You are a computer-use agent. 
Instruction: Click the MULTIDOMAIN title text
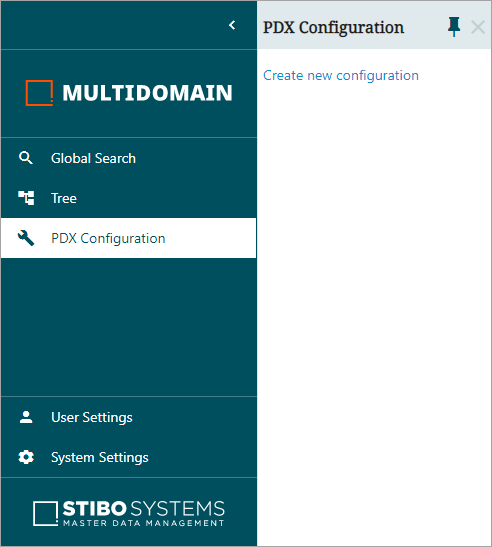pyautogui.click(x=147, y=93)
